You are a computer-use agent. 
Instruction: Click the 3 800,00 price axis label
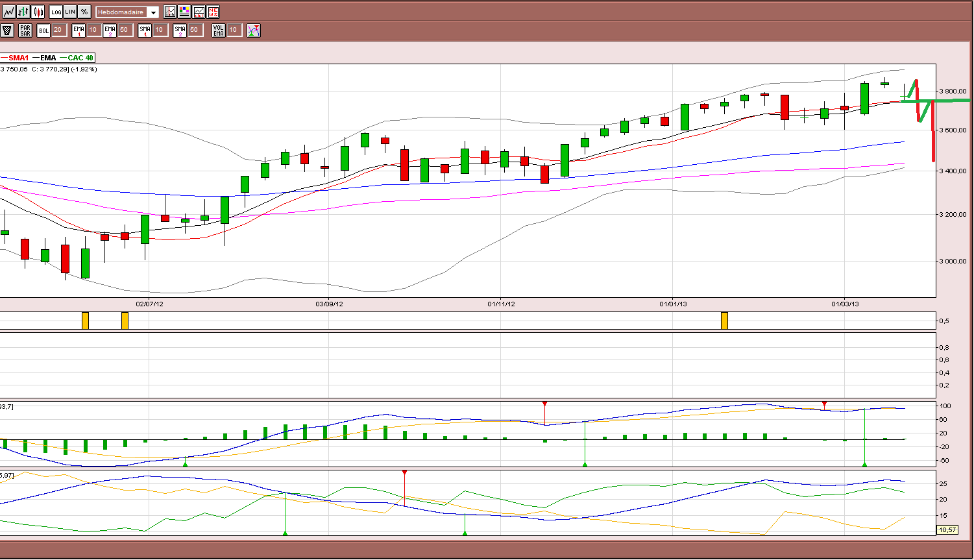(x=953, y=91)
